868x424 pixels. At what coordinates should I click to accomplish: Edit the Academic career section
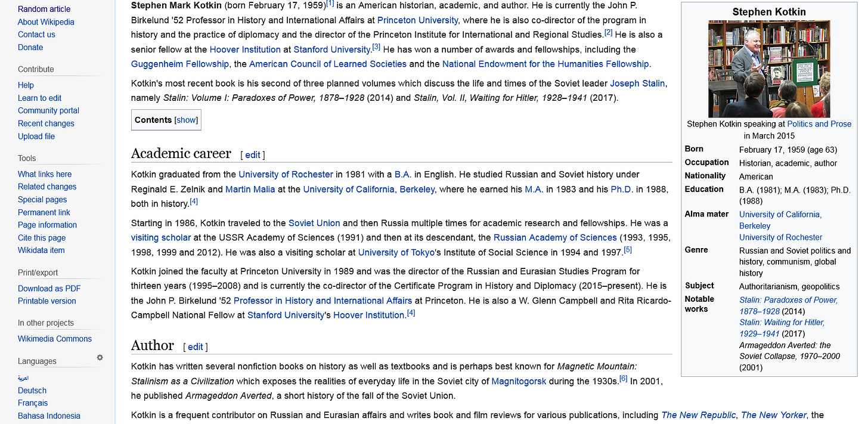coord(253,155)
